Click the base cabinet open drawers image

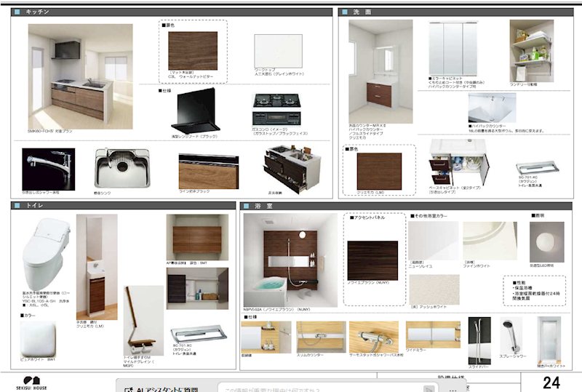click(459, 162)
